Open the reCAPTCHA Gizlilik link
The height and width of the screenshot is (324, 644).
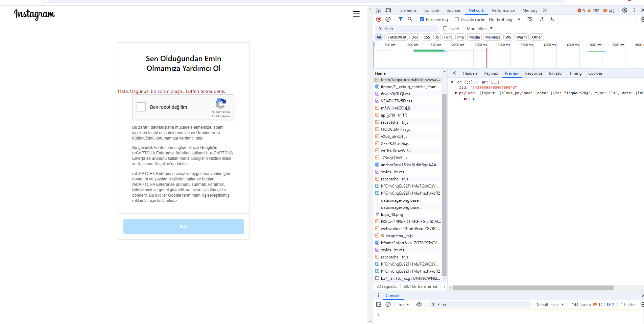click(x=215, y=116)
